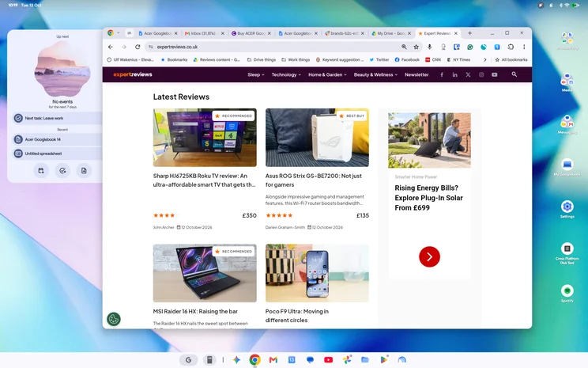Open the Files app in the shelf
588x368 pixels.
pos(365,360)
